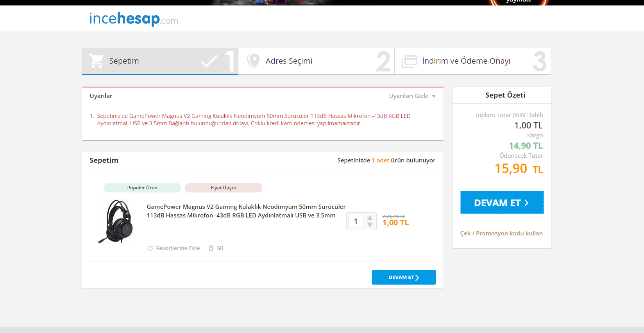Click the 15,90 TL payable total
This screenshot has height=333, width=644.
coord(519,169)
